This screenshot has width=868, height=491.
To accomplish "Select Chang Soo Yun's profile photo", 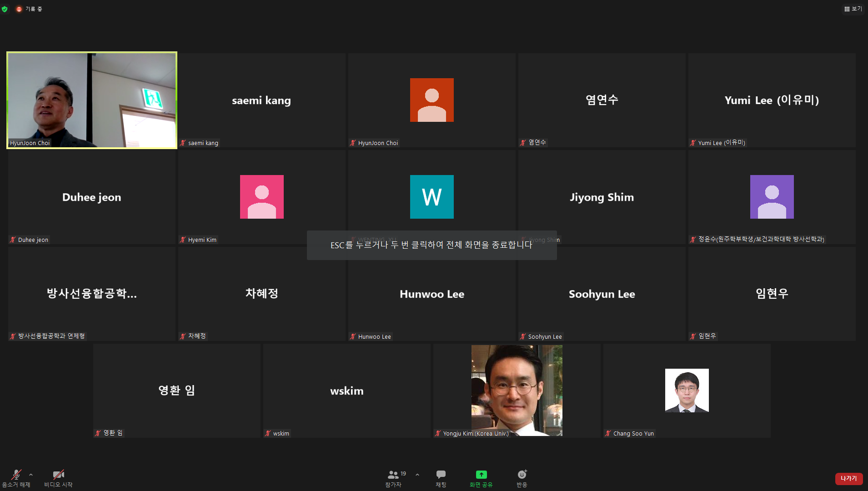I will point(687,390).
